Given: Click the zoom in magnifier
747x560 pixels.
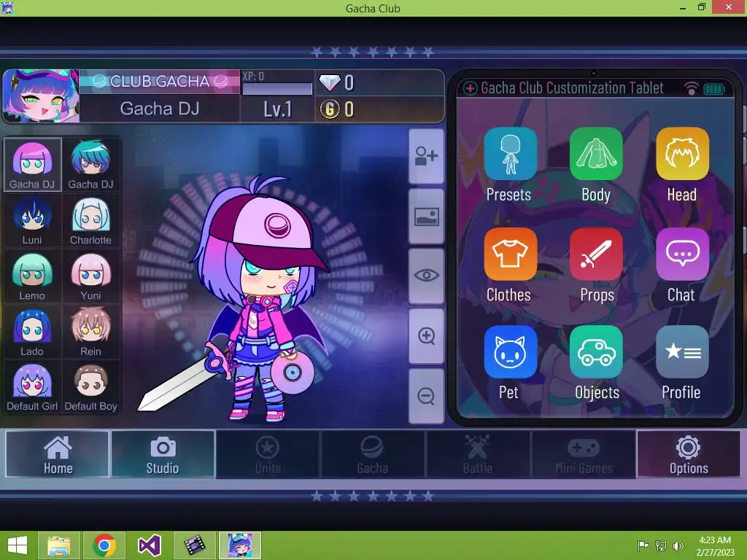Looking at the screenshot, I should (x=426, y=335).
